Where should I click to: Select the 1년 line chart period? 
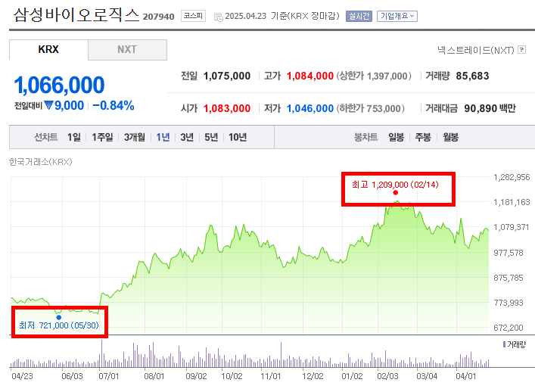163,137
